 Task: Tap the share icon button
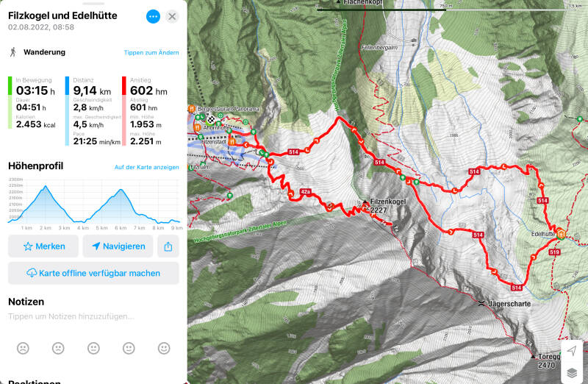point(168,246)
